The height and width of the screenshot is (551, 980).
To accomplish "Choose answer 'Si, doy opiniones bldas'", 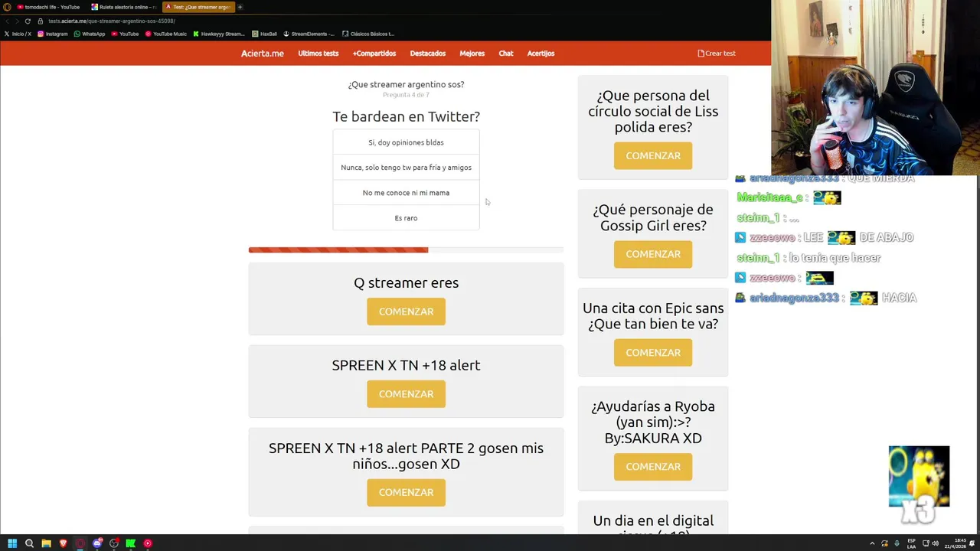I will pos(406,142).
